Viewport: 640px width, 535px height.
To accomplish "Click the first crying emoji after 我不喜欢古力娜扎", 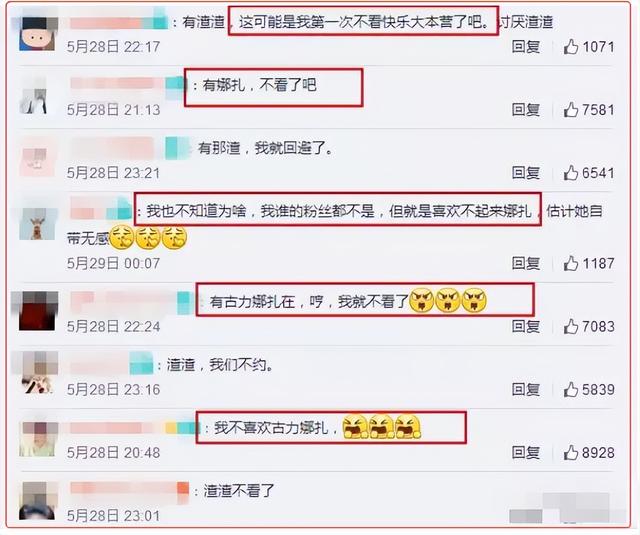I will 355,427.
